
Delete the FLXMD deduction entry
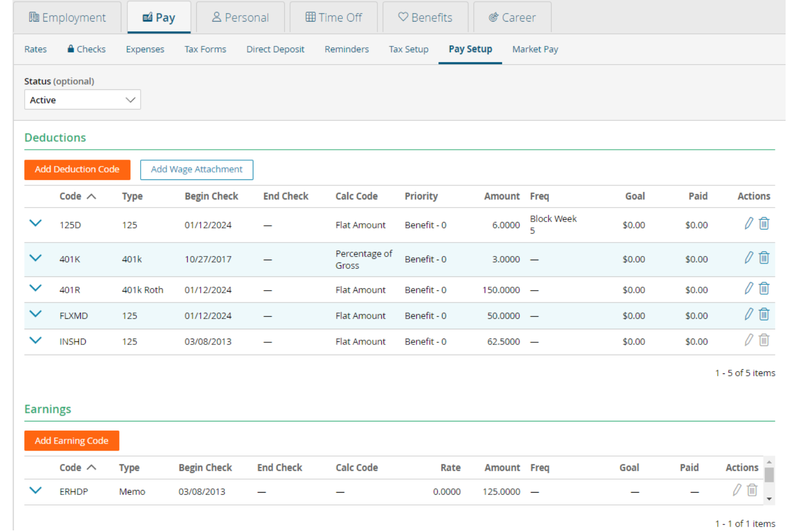coord(763,315)
